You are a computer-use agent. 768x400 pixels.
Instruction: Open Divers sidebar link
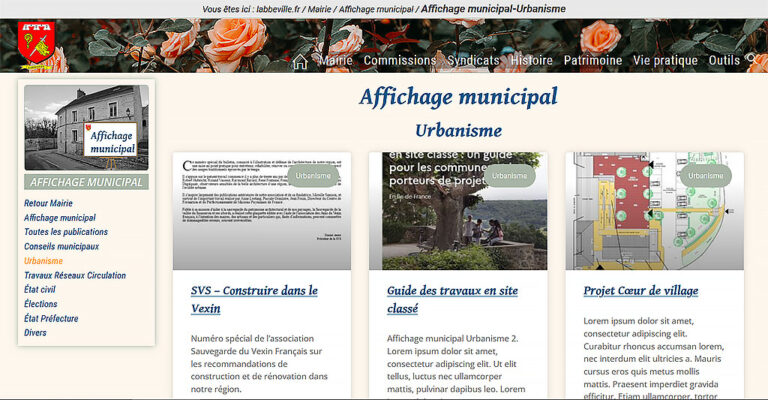pos(35,333)
